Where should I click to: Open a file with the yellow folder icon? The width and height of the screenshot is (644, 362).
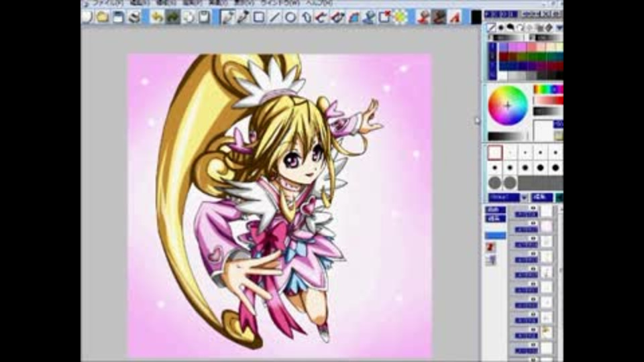click(103, 17)
